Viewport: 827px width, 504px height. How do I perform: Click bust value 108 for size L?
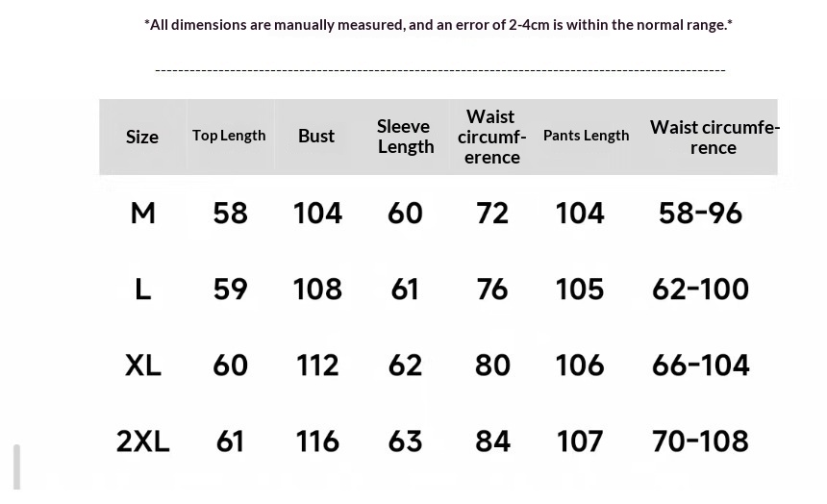pyautogui.click(x=317, y=289)
